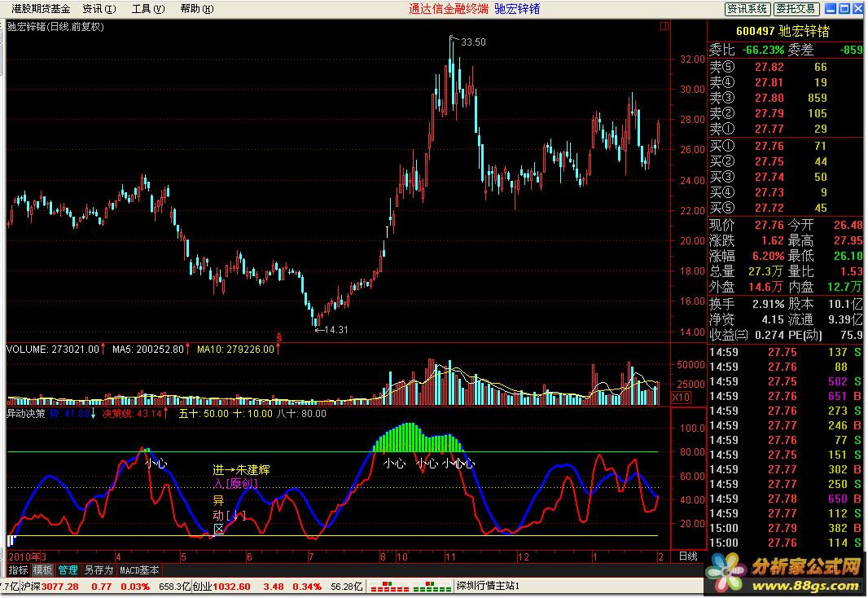Image resolution: width=868 pixels, height=598 pixels.
Task: Click the 买③ row at 27.74
Action: coord(785,177)
